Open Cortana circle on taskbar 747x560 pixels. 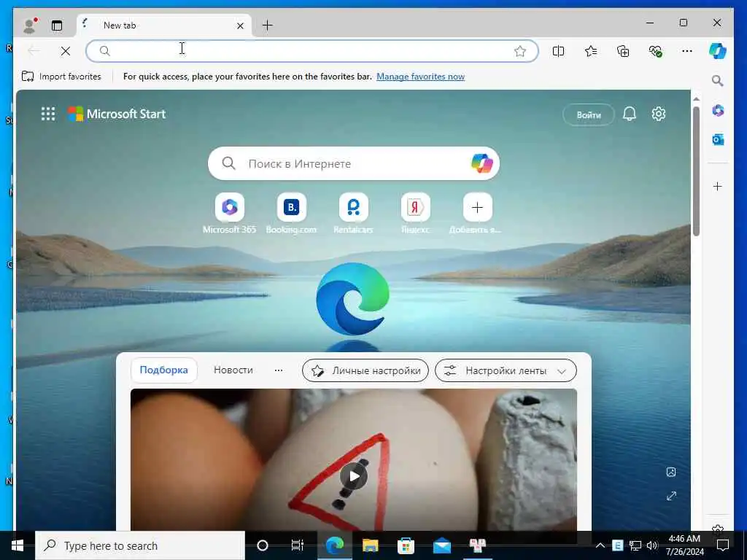click(x=263, y=545)
